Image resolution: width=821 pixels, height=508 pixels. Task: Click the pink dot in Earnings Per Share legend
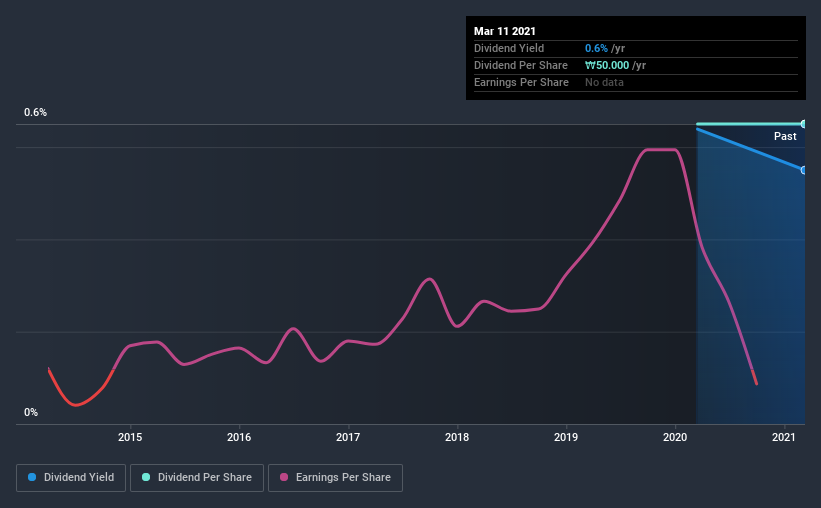pyautogui.click(x=281, y=478)
